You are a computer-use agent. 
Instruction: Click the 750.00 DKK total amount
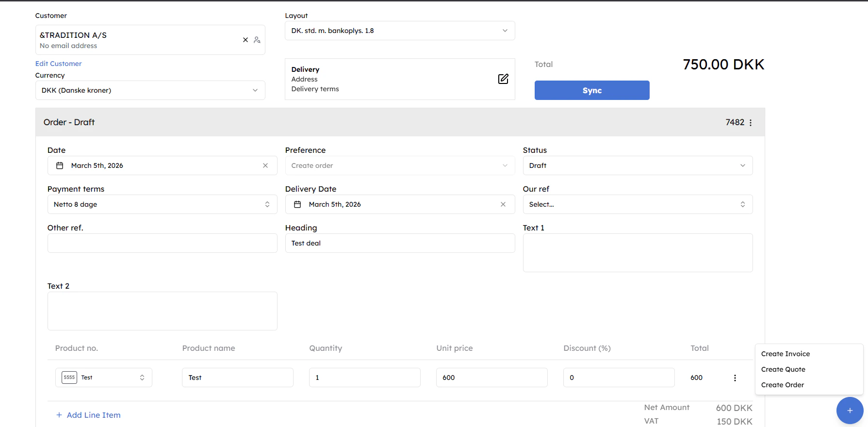tap(723, 65)
